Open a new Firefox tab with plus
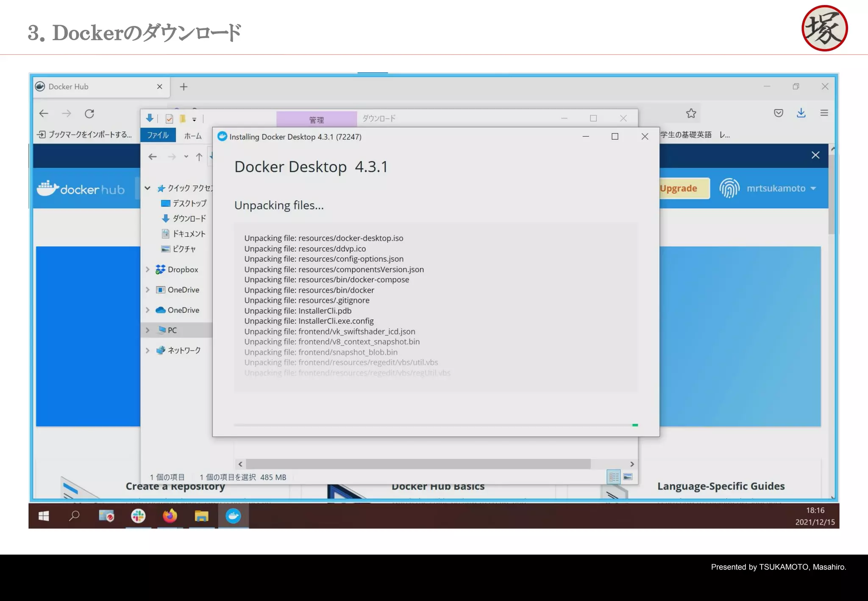The width and height of the screenshot is (868, 601). coord(184,87)
